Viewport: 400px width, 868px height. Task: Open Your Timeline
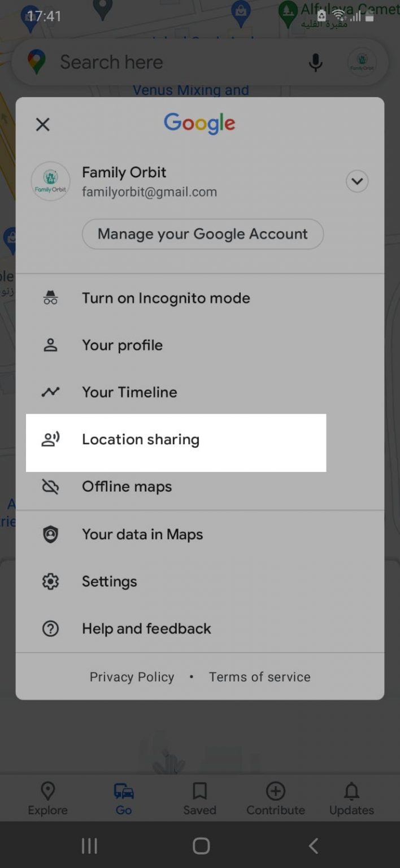129,392
